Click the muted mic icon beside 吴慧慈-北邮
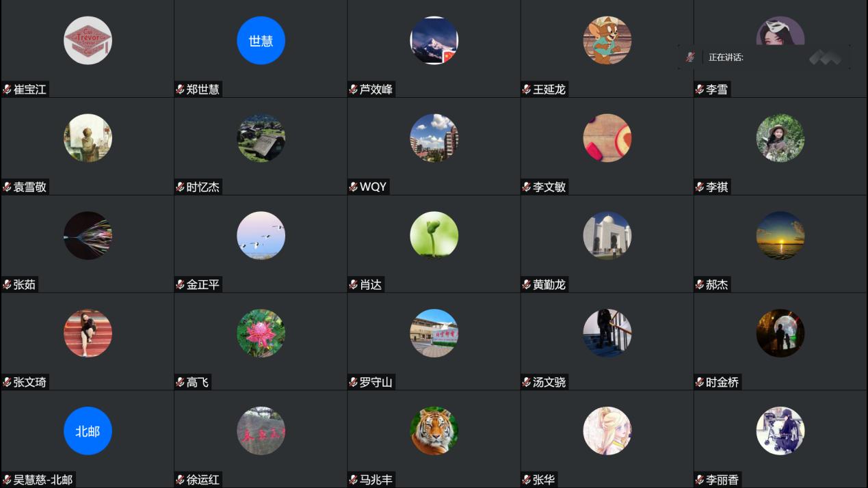868x488 pixels. (x=8, y=480)
